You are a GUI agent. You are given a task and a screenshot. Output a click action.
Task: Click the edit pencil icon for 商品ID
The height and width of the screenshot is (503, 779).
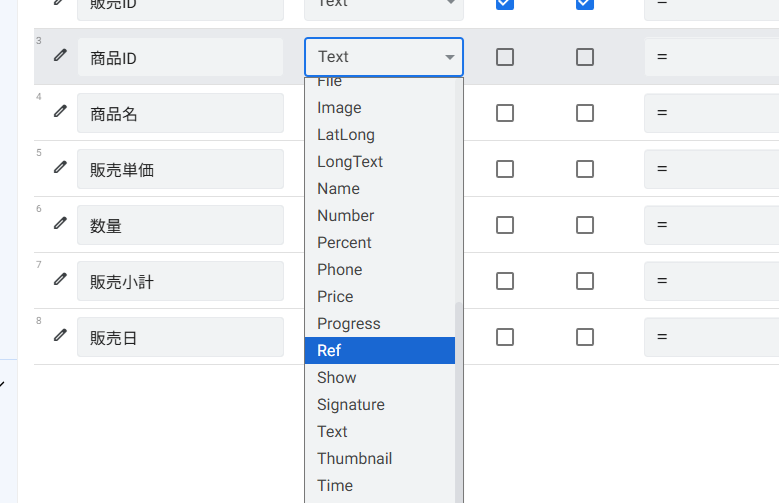[60, 56]
